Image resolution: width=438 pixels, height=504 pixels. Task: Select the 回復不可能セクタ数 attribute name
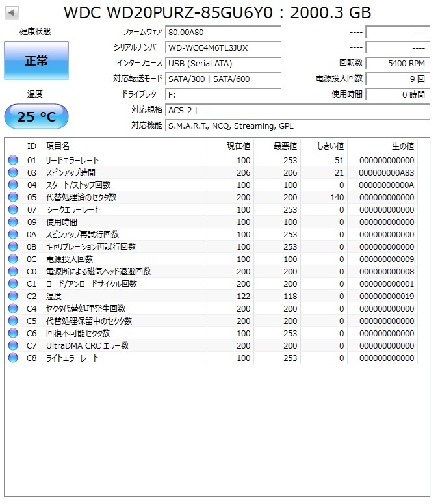78,334
